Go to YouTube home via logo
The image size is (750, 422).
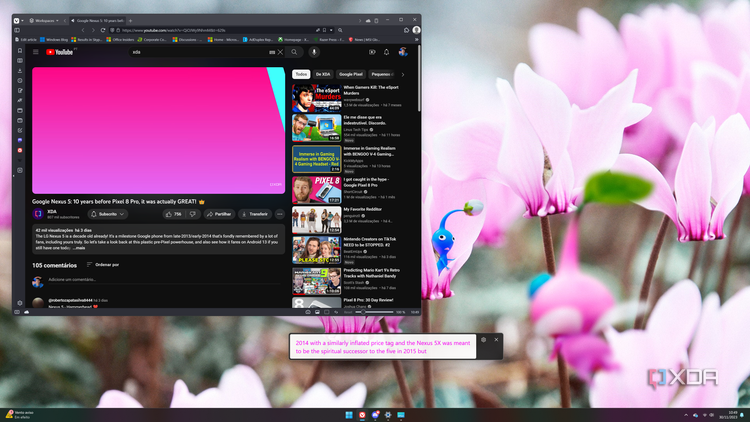point(60,52)
